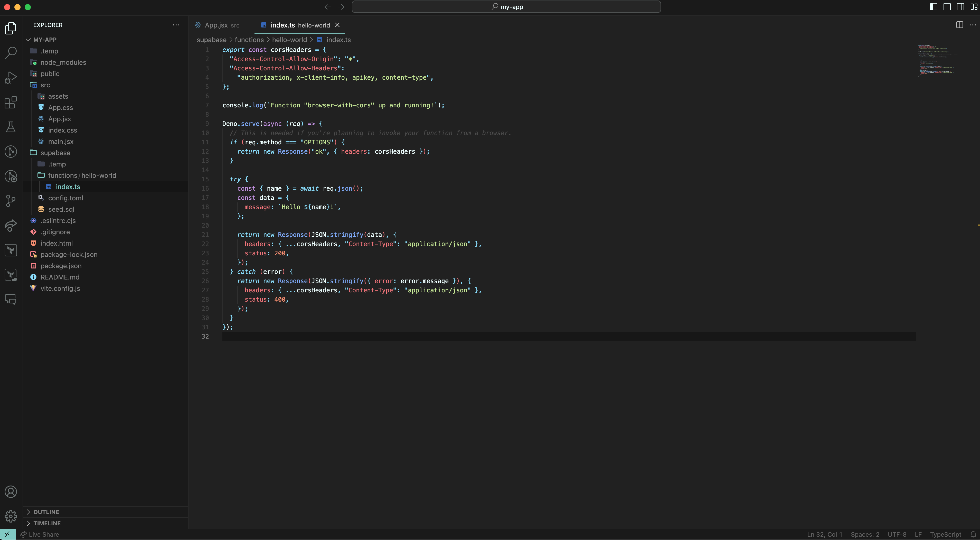
Task: Open the editor More Actions menu
Action: click(973, 25)
